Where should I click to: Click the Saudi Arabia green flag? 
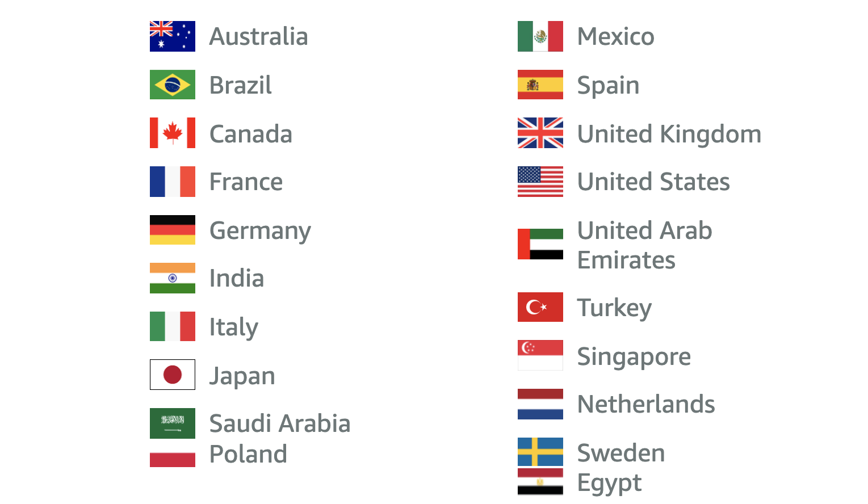click(x=173, y=423)
